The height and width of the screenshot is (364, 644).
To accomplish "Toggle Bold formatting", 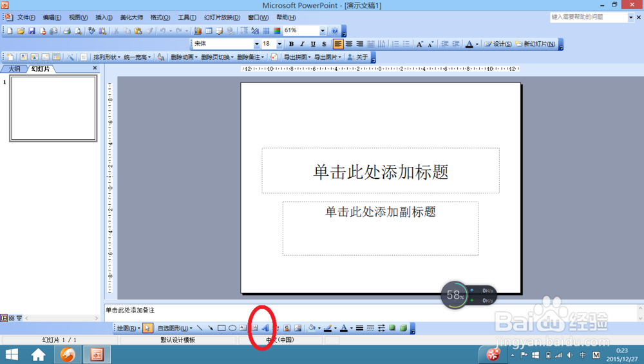I will pos(291,44).
